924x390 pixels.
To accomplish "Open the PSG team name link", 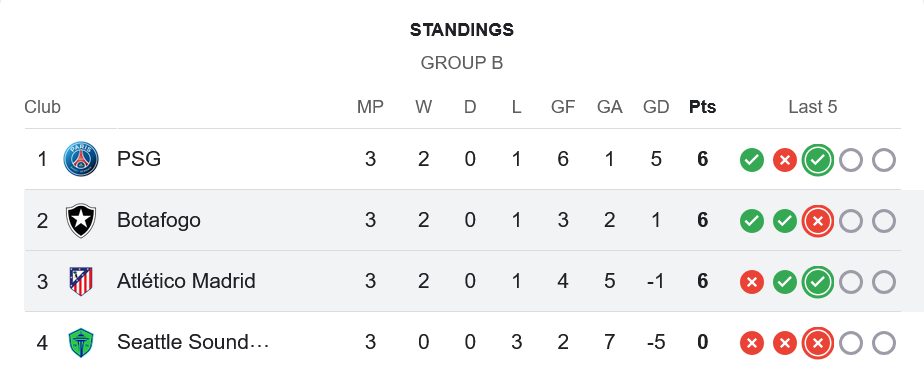I will coord(139,159).
